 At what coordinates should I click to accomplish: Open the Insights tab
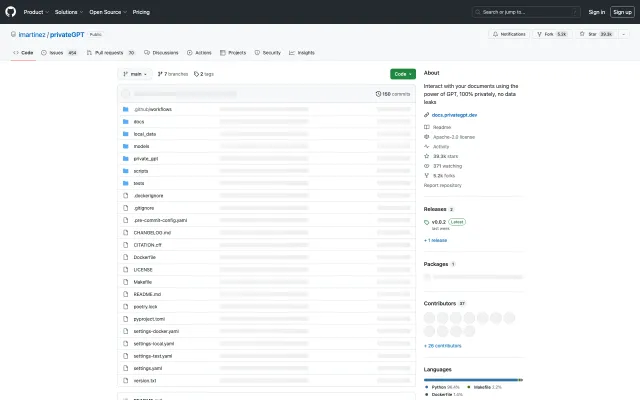point(302,52)
